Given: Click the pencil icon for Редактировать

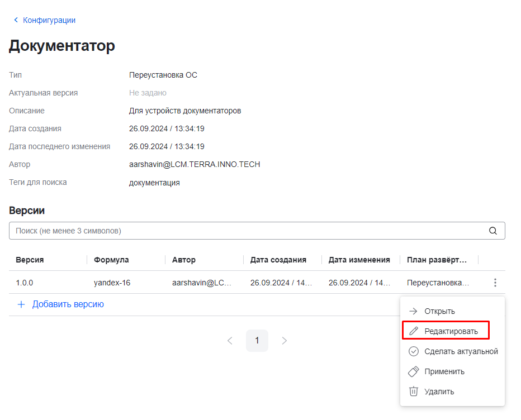Looking at the screenshot, I should click(414, 331).
